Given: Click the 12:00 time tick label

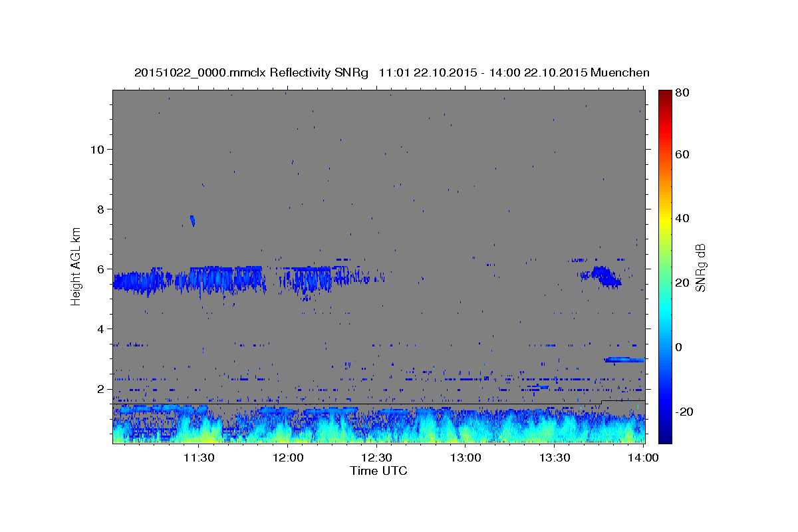Looking at the screenshot, I should pos(287,458).
